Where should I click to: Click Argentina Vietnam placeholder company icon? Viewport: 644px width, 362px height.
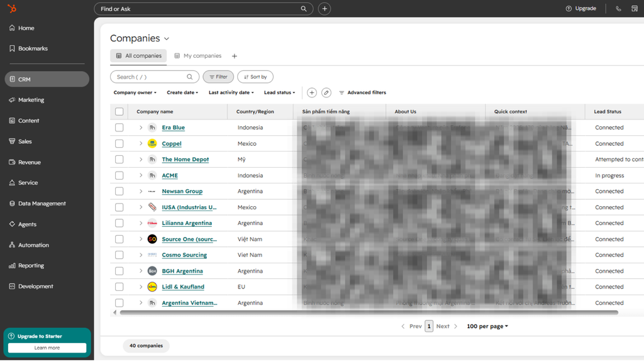pyautogui.click(x=152, y=303)
